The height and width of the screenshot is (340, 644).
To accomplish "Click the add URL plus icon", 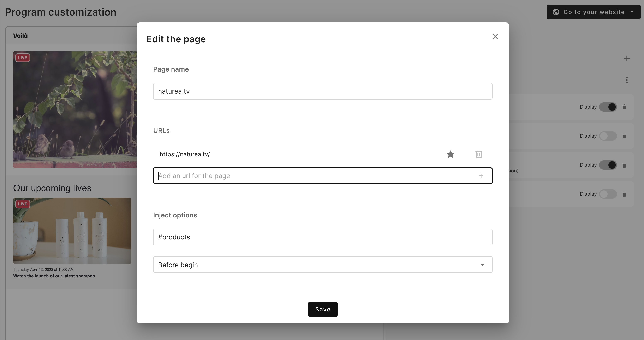I will (481, 176).
